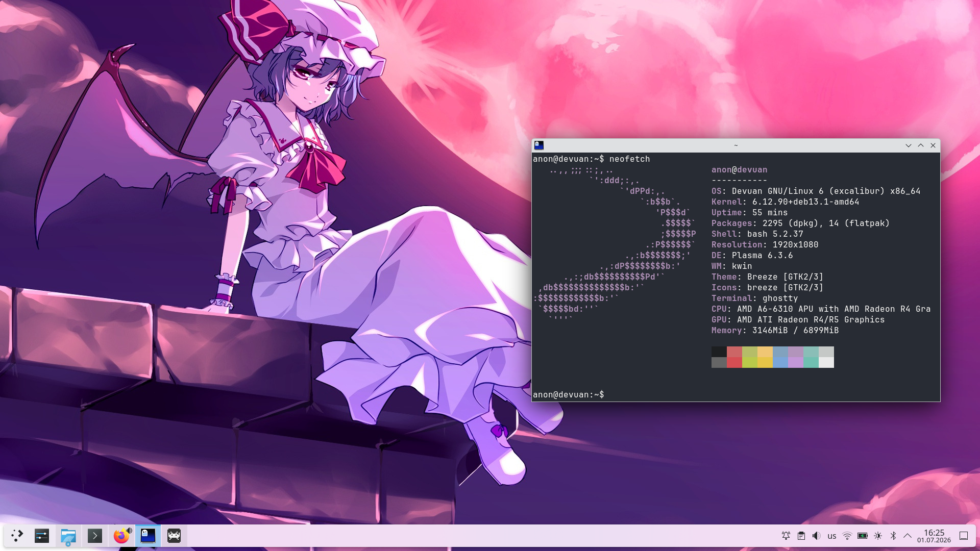Click the Show Desktop button
Viewport: 980px width, 551px height.
coord(964,536)
